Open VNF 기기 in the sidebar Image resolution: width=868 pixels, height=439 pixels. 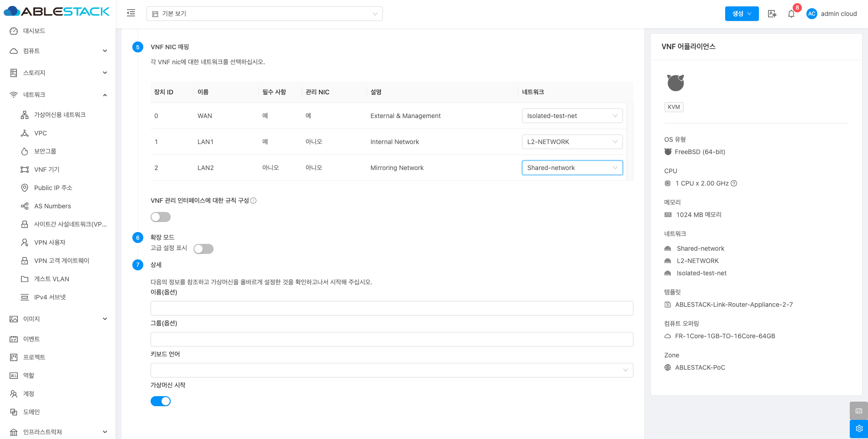[47, 170]
